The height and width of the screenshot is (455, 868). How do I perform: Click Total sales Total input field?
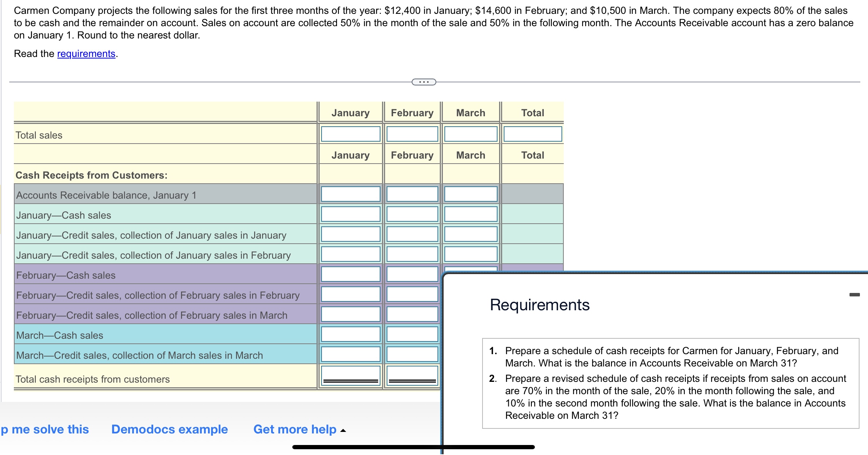tap(533, 134)
